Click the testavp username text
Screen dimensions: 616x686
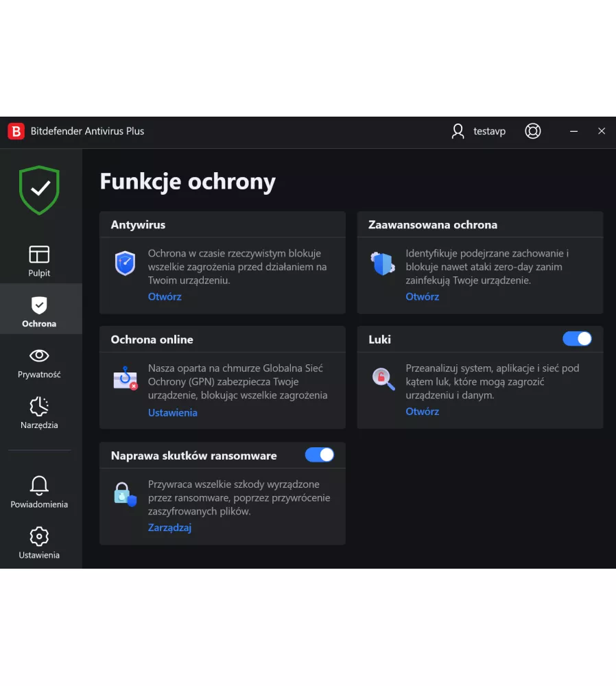point(489,131)
